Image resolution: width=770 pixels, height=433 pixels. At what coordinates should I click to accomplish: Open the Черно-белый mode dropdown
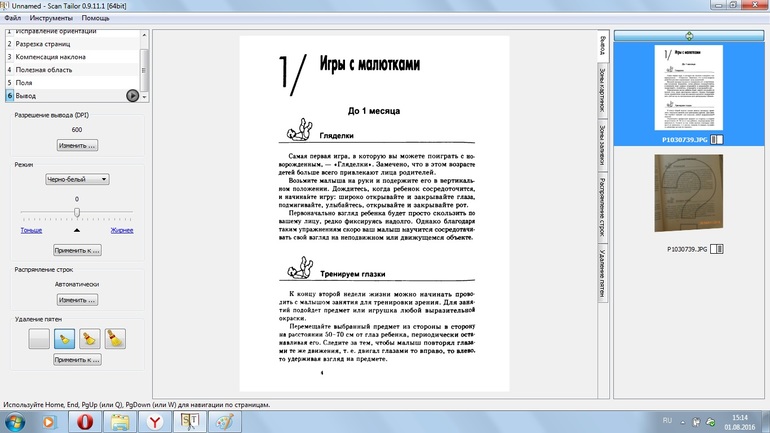tap(77, 179)
